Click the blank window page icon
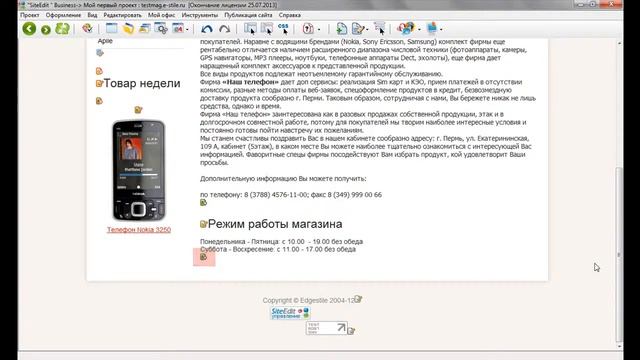 coord(111,28)
